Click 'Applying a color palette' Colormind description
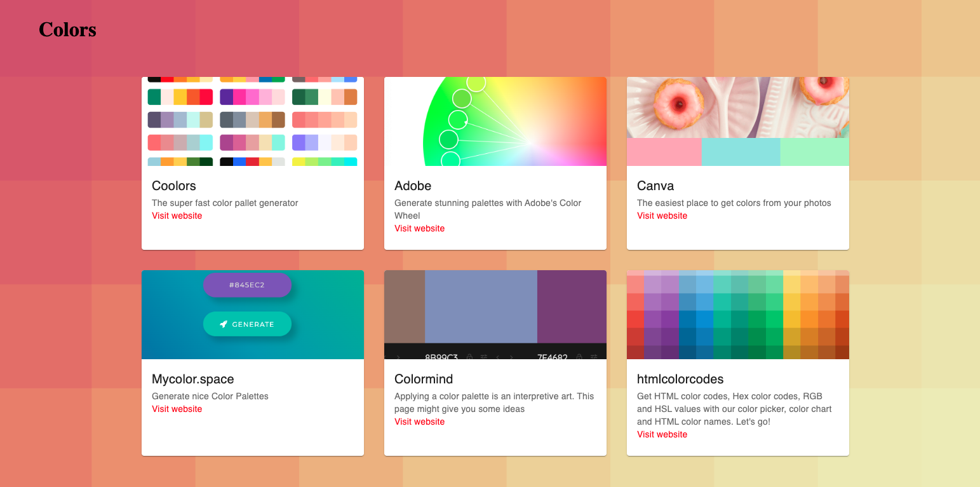Image resolution: width=980 pixels, height=487 pixels. (x=494, y=402)
